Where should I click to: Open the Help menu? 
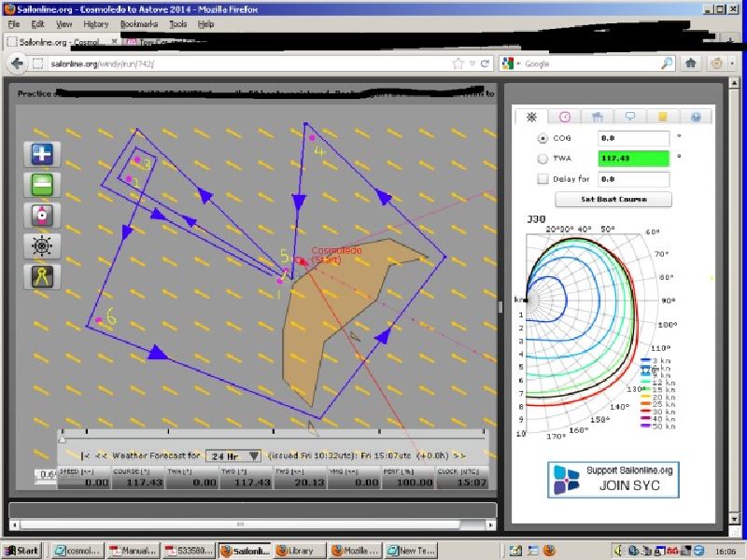[205, 24]
